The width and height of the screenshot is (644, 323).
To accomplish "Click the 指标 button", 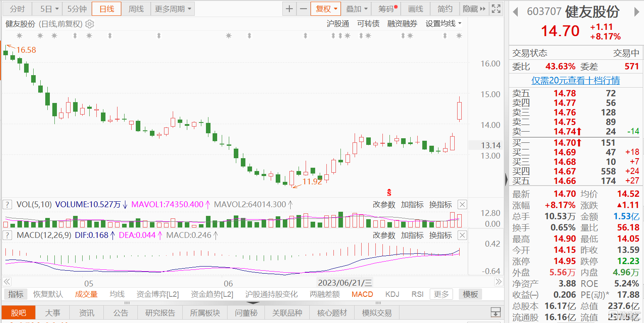I will (x=16, y=294).
